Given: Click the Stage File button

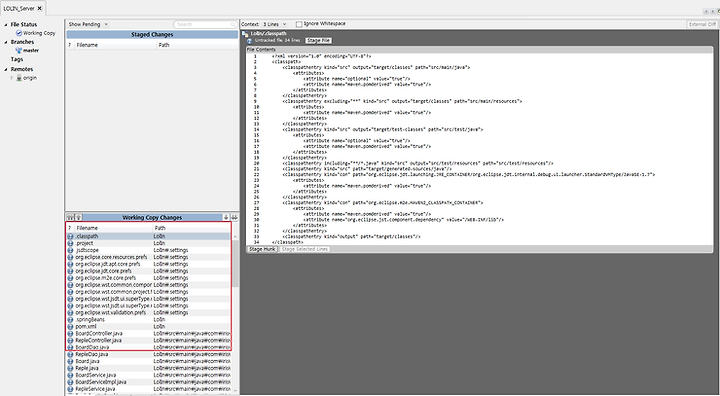Looking at the screenshot, I should 318,40.
